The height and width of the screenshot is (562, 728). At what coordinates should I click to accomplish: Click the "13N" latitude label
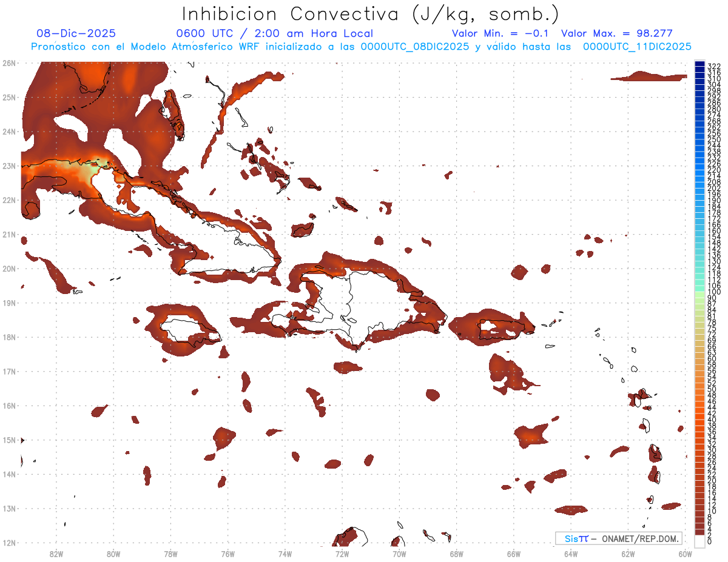[9, 509]
